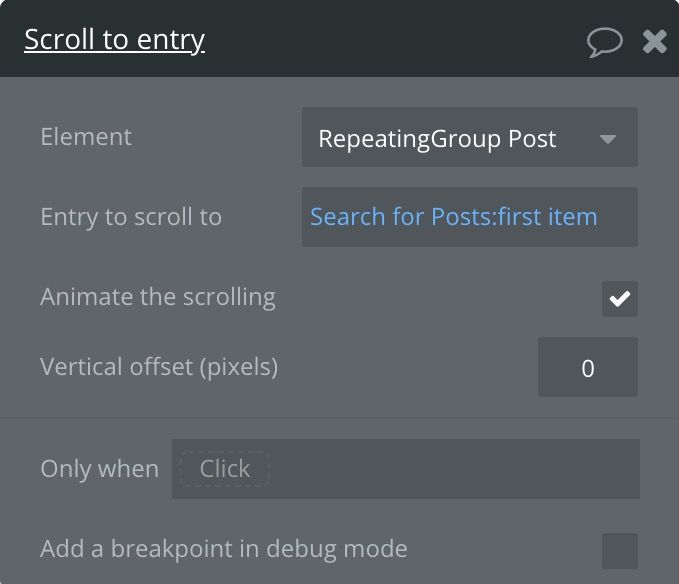Click the "Only when" label
The height and width of the screenshot is (584, 679).
coord(99,469)
